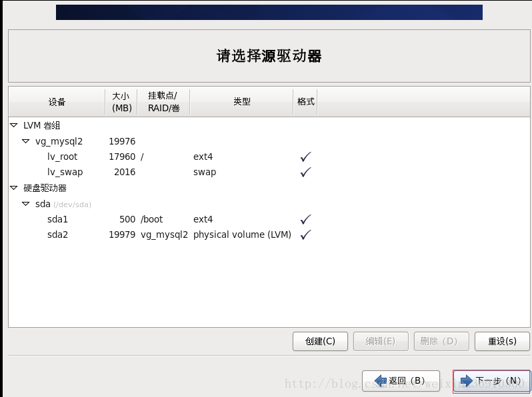Toggle format checkmark for sda1

pos(306,219)
